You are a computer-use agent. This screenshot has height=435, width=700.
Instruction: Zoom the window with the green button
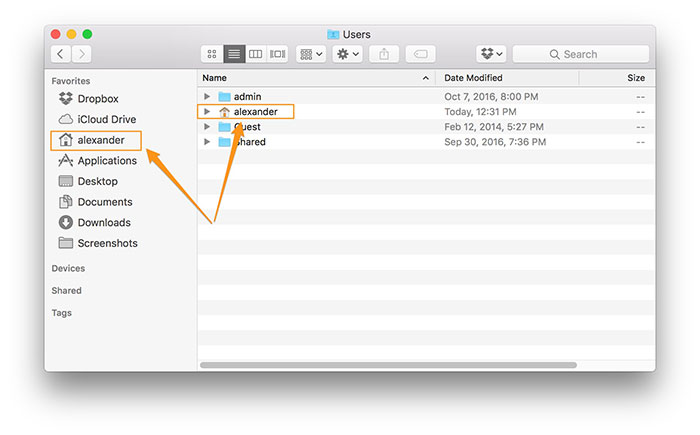[88, 34]
